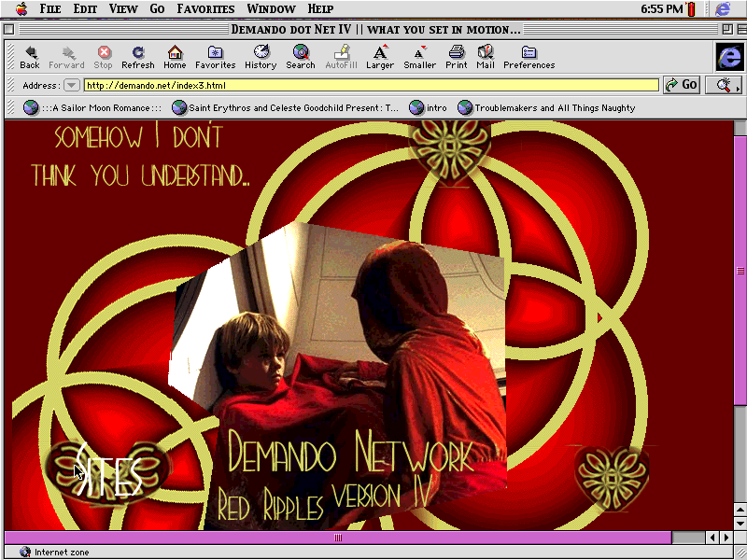Click the horizontal scrollbar thumb
747x560 pixels.
coord(338,538)
